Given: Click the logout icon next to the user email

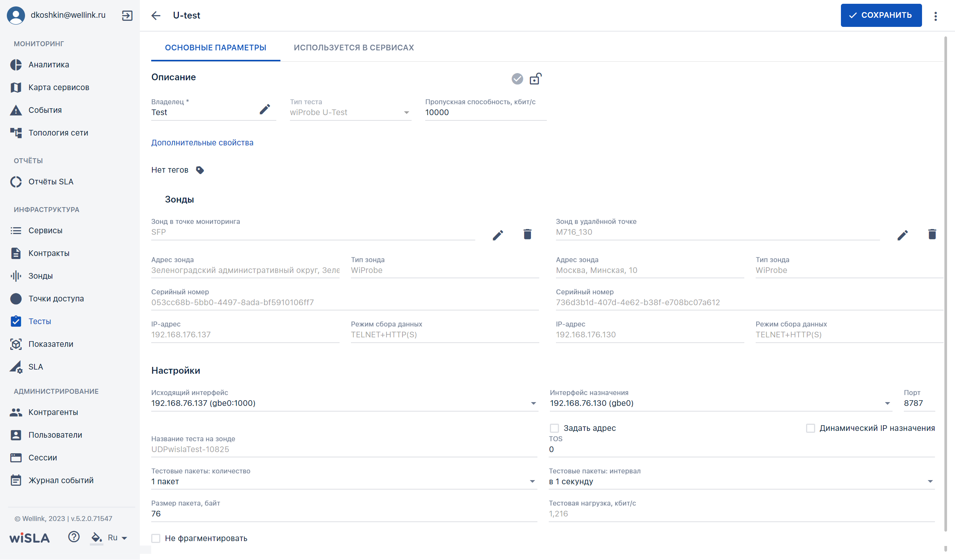Looking at the screenshot, I should coord(127,16).
